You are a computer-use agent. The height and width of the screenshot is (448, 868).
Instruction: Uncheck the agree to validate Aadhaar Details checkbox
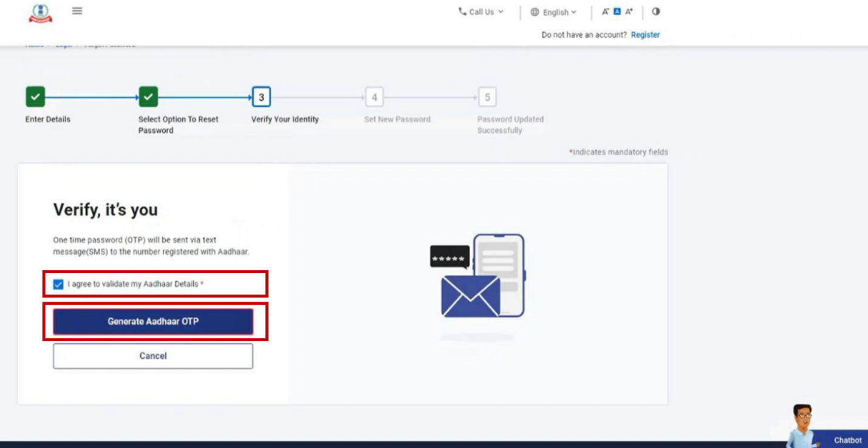click(58, 284)
